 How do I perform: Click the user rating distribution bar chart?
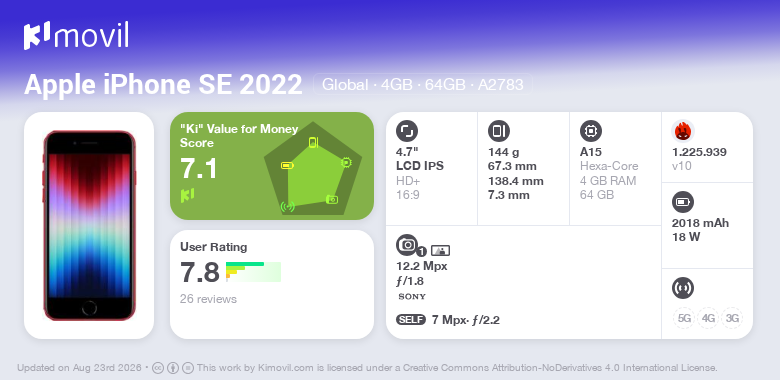click(x=253, y=272)
